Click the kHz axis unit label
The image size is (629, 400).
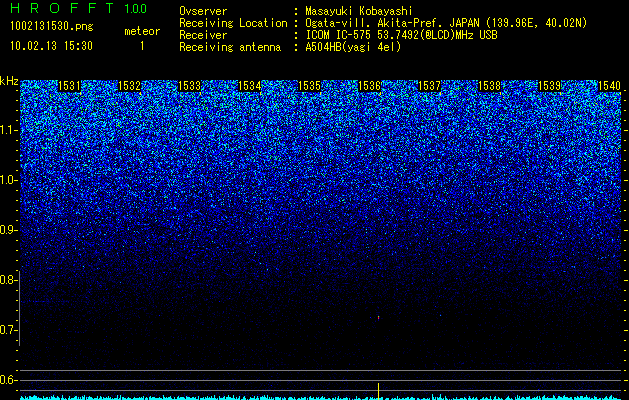9,81
